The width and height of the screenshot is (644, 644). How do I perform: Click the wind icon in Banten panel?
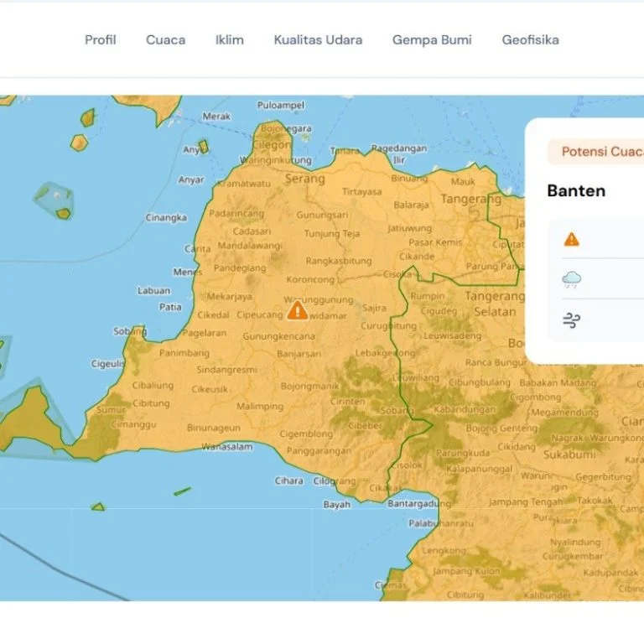572,320
